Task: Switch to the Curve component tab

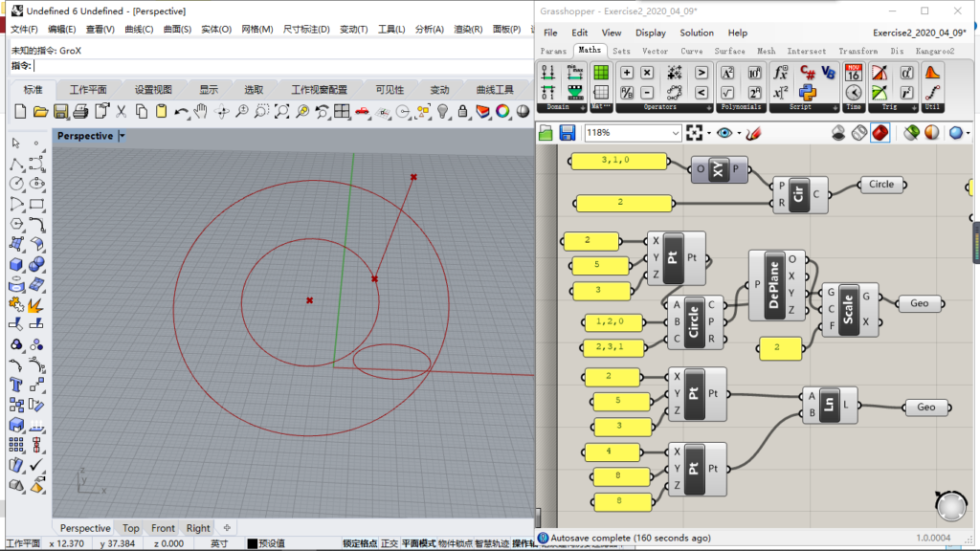Action: [691, 52]
